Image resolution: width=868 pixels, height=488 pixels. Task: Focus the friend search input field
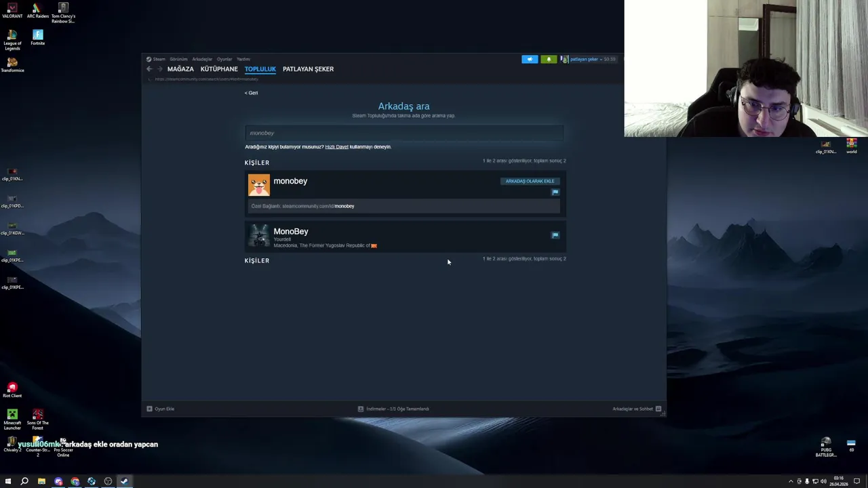click(404, 133)
